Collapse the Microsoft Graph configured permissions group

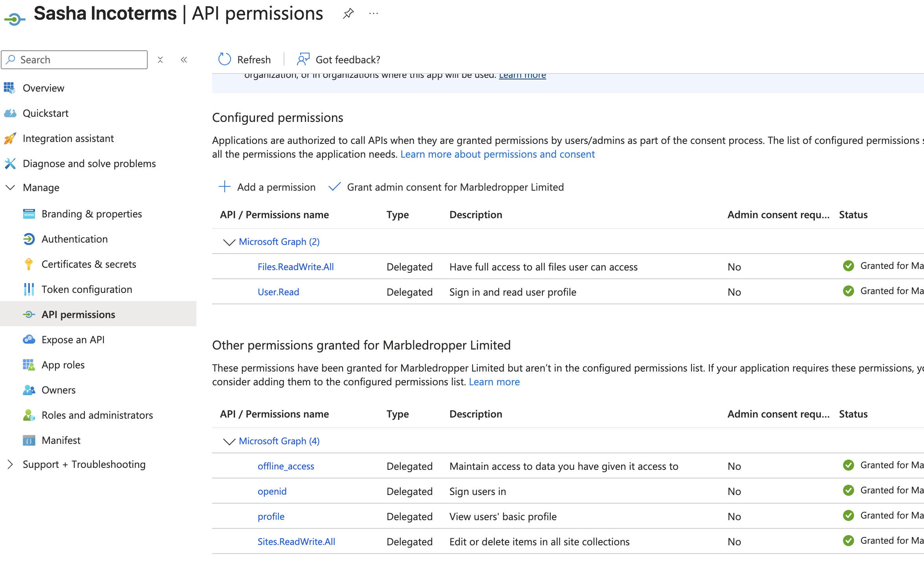[x=229, y=242]
